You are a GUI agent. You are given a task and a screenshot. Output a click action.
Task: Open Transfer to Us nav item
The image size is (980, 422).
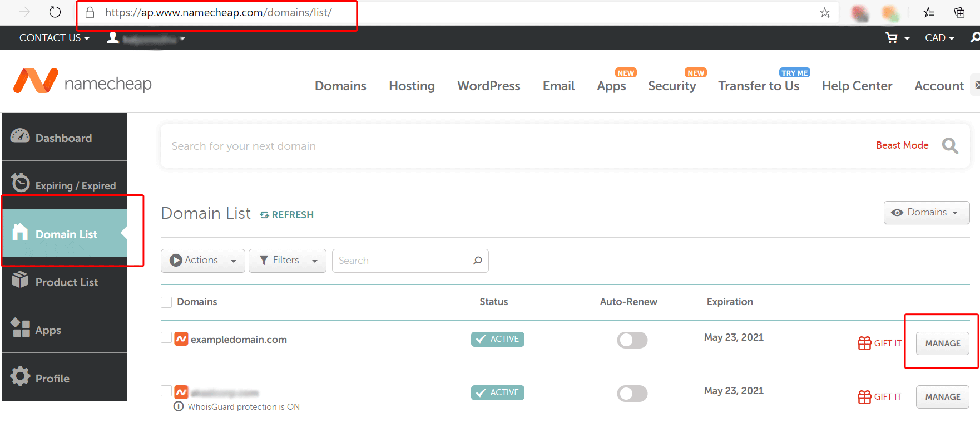pyautogui.click(x=759, y=86)
